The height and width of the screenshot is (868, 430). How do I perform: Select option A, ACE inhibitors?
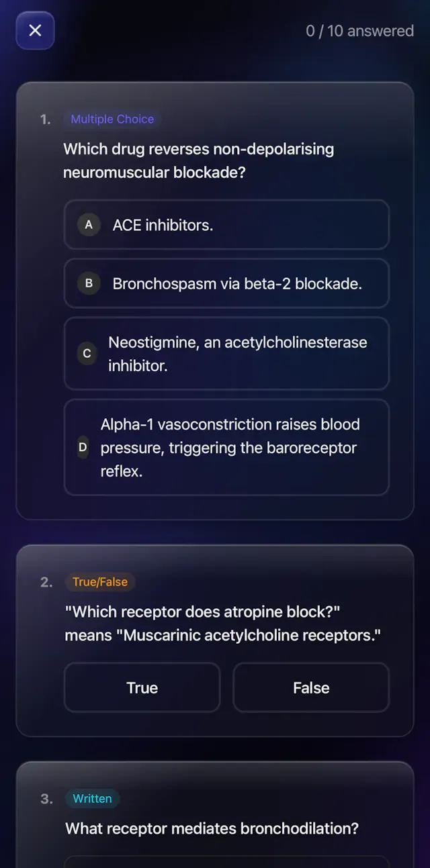(226, 225)
